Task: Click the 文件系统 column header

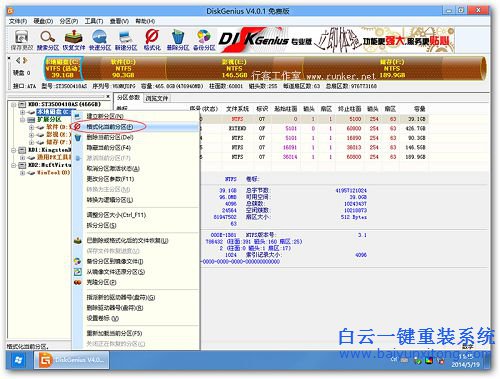Action: [237, 109]
